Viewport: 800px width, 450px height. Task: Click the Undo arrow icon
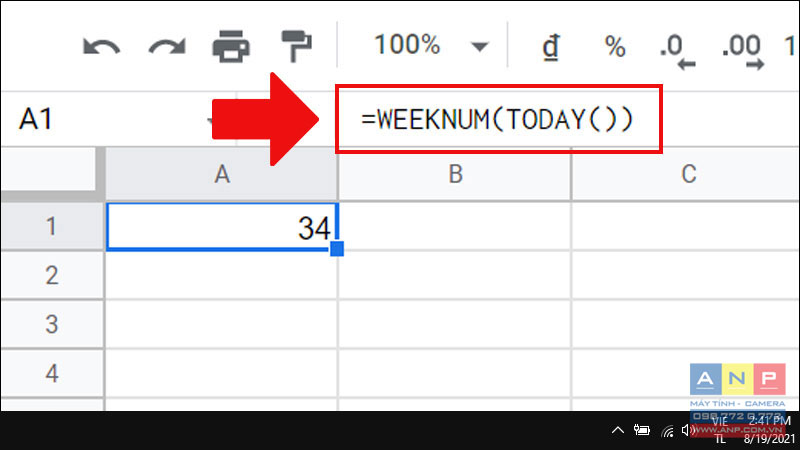(x=103, y=46)
